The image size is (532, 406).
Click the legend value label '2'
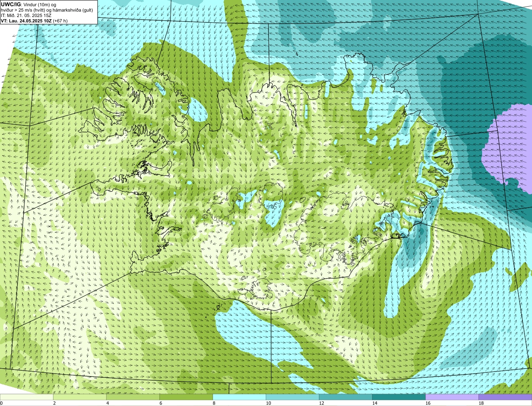(x=54, y=403)
